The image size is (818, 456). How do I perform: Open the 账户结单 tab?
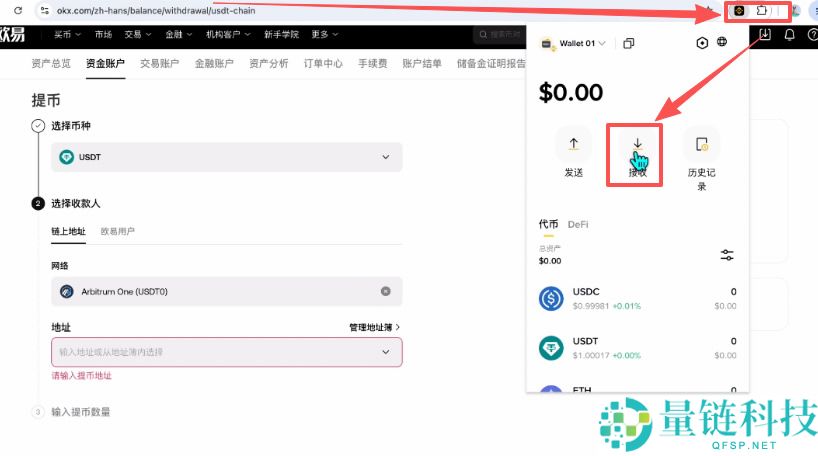tap(422, 64)
